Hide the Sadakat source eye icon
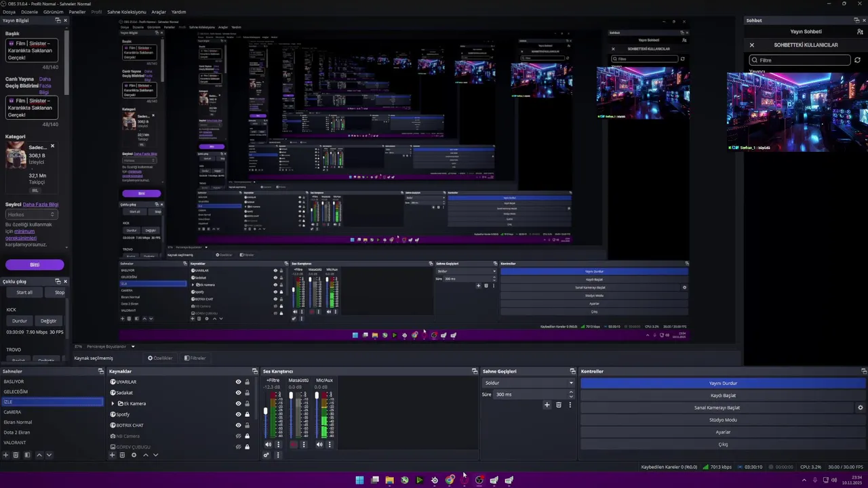Screen dimensions: 868x488 (238, 392)
